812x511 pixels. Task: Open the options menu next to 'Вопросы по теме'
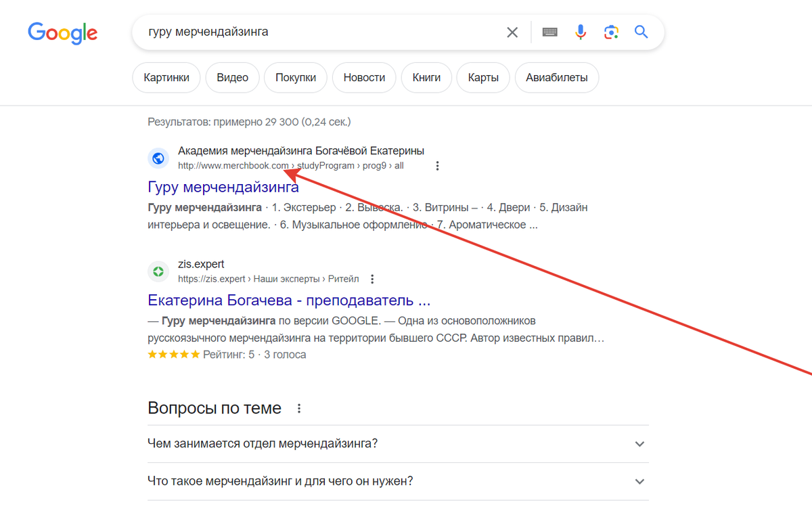(x=298, y=407)
